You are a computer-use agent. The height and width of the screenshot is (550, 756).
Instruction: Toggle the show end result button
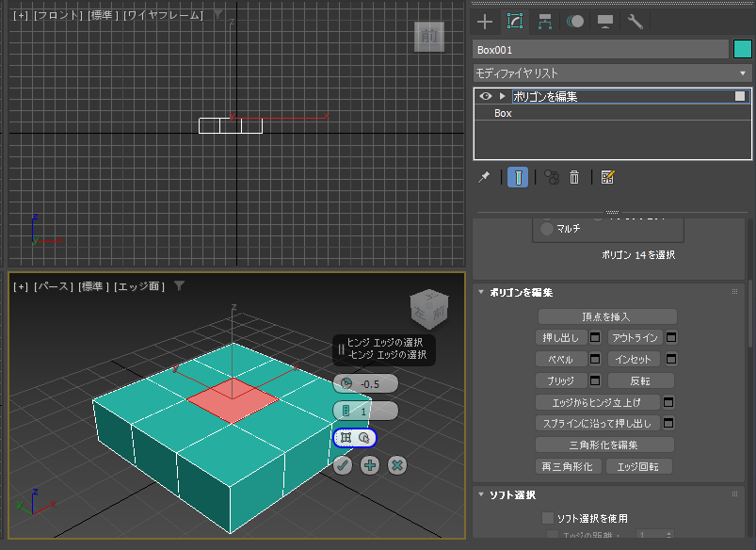(518, 178)
